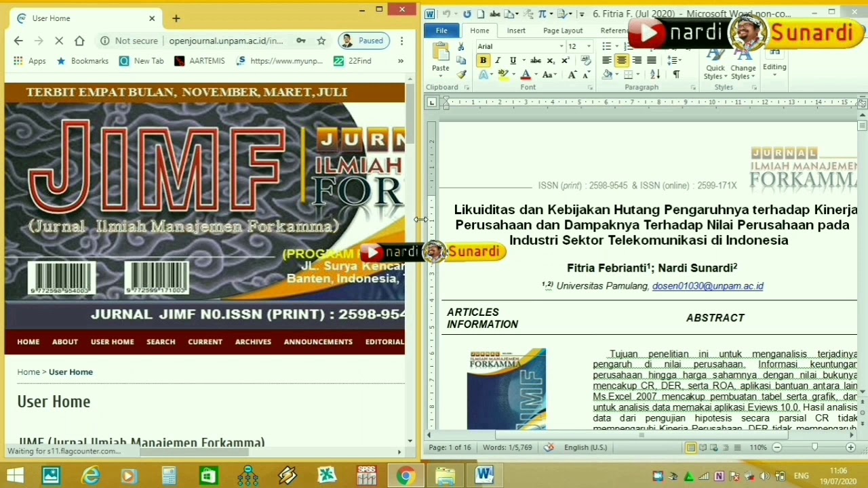
Task: Bookmark this page with star icon
Action: [321, 41]
